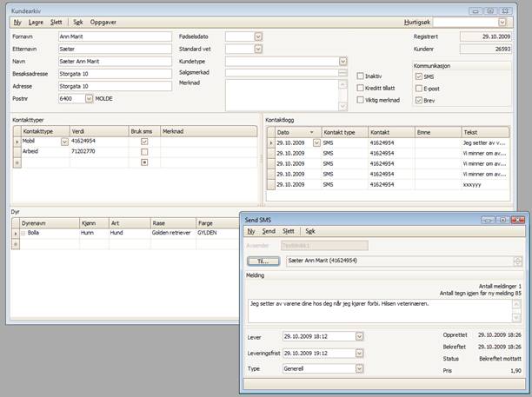Click Slett in the Kundearkiv menu
532x397 pixels.
point(56,23)
